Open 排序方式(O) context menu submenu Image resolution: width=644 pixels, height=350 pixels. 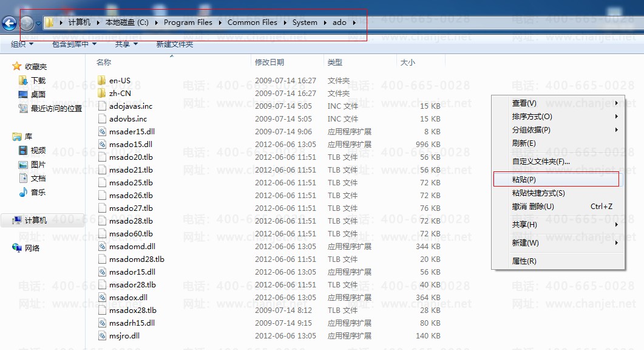coord(558,117)
